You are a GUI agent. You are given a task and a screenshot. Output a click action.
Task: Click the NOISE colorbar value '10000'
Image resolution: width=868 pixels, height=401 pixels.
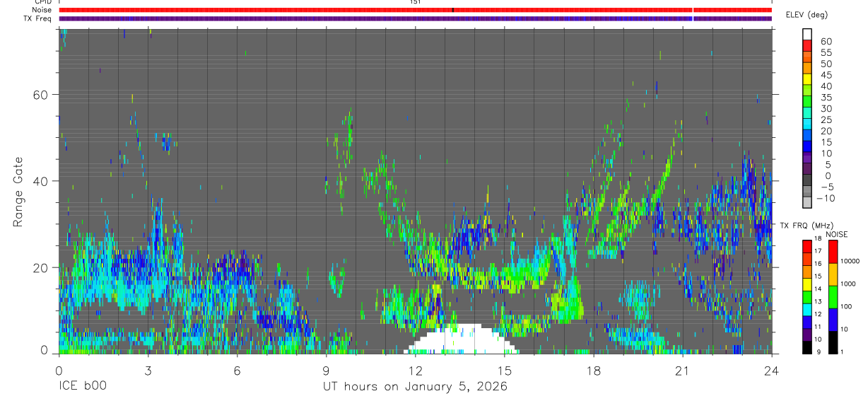click(x=852, y=261)
